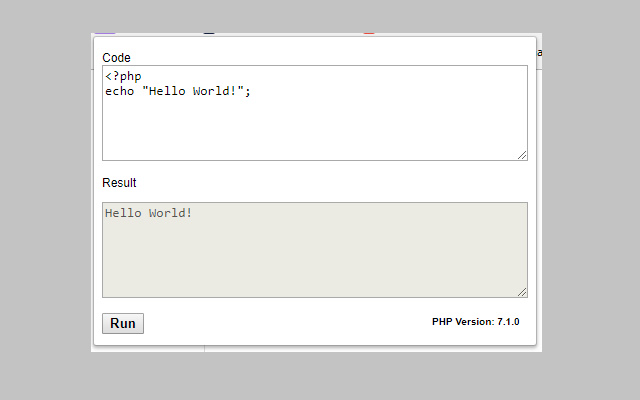Click the Code area resize grip
The width and height of the screenshot is (640, 400).
(x=522, y=155)
